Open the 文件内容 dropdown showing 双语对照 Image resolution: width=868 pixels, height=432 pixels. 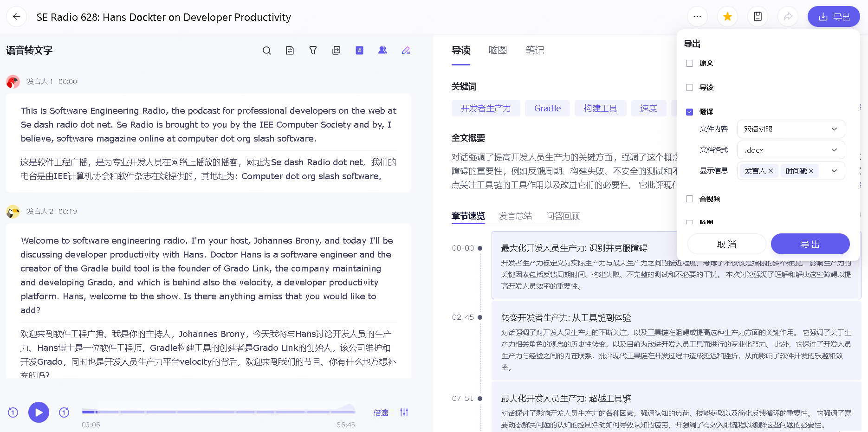[791, 129]
